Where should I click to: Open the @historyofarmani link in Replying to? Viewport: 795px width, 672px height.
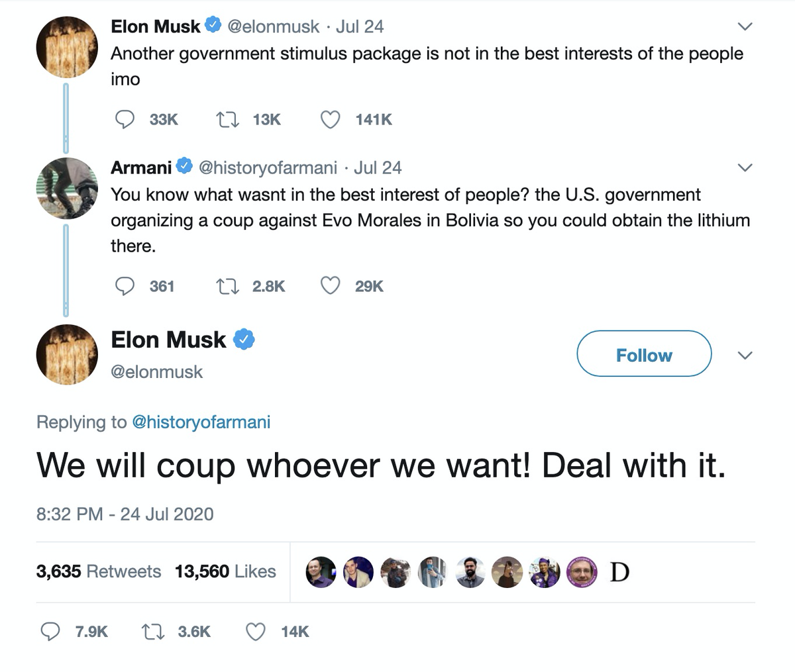pos(201,422)
